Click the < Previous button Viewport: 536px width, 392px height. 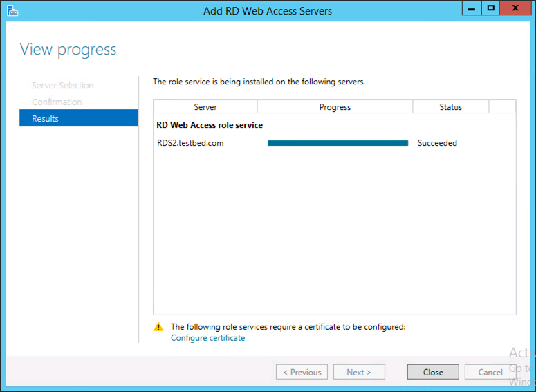pyautogui.click(x=302, y=372)
